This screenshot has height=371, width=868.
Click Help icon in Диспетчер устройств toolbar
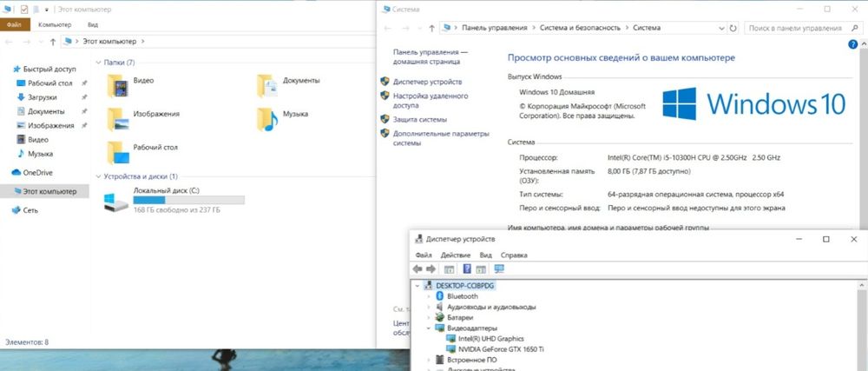pos(467,269)
